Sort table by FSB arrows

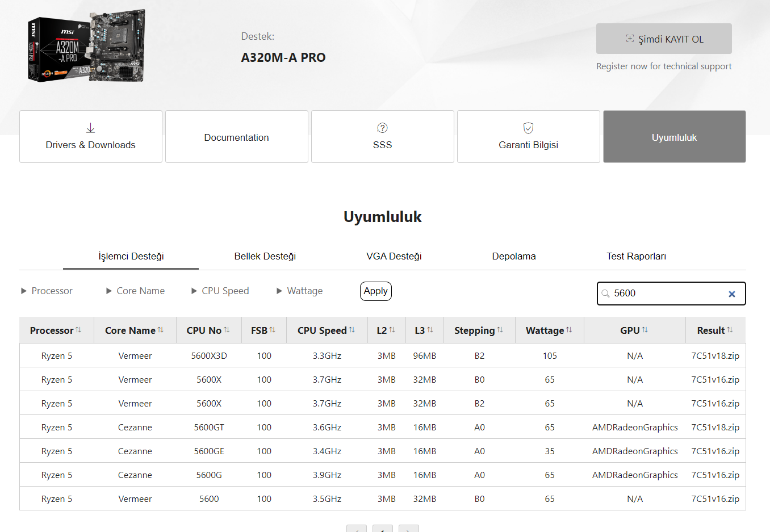pos(272,330)
